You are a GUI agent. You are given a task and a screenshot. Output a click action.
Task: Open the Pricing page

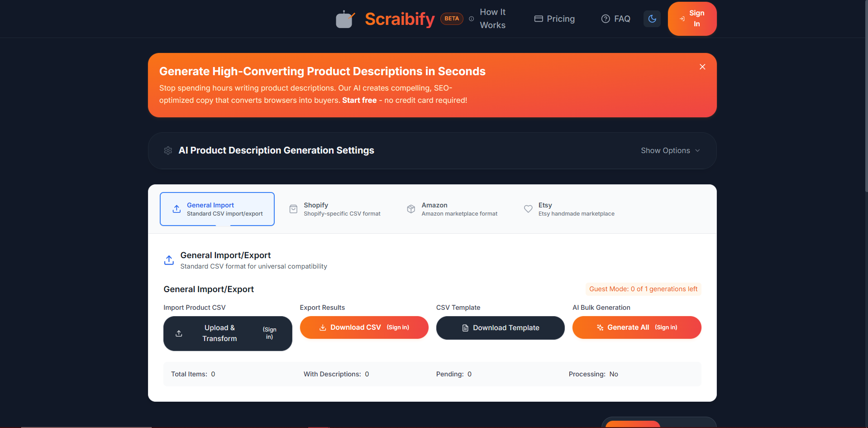(554, 19)
